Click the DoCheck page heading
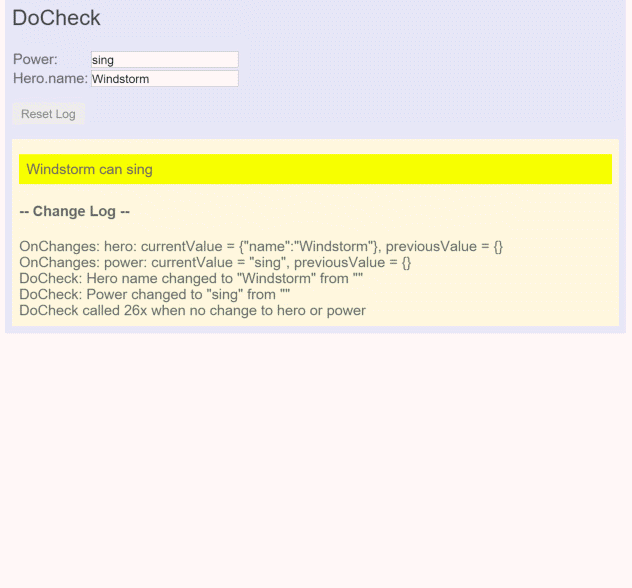The width and height of the screenshot is (632, 588). click(56, 18)
